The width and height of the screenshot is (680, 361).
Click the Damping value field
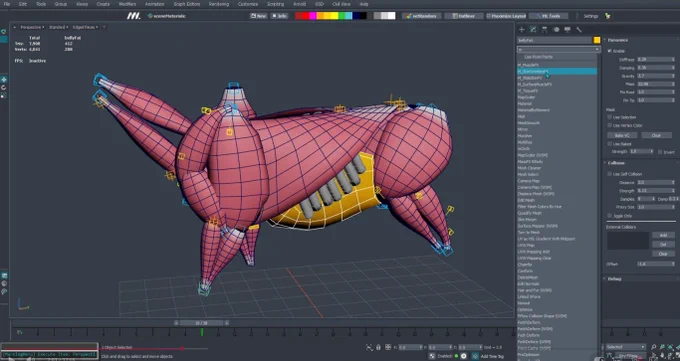point(656,67)
